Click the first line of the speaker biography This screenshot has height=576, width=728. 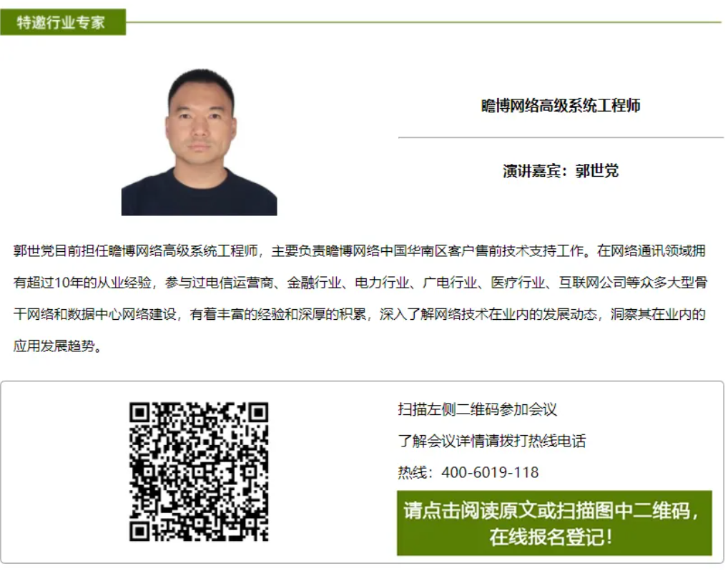coord(360,251)
